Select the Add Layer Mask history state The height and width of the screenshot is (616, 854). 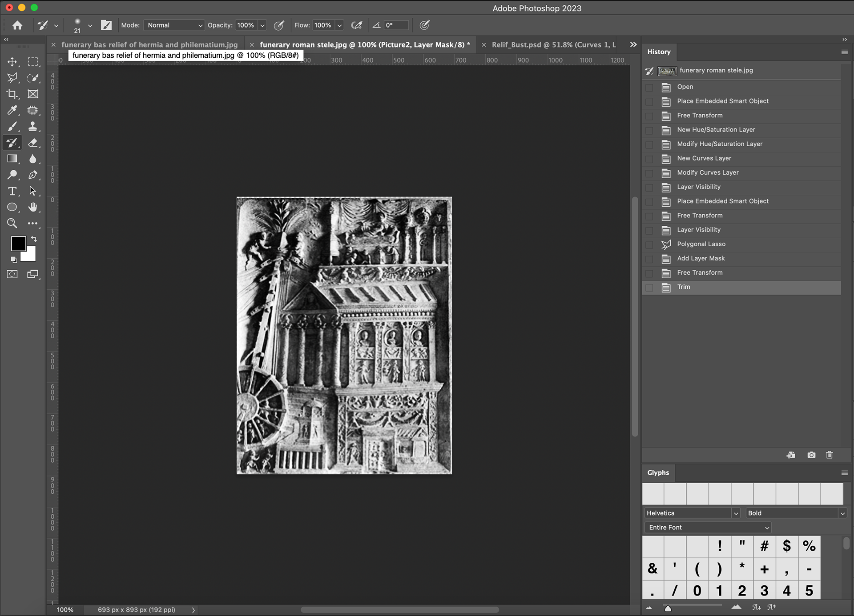701,259
